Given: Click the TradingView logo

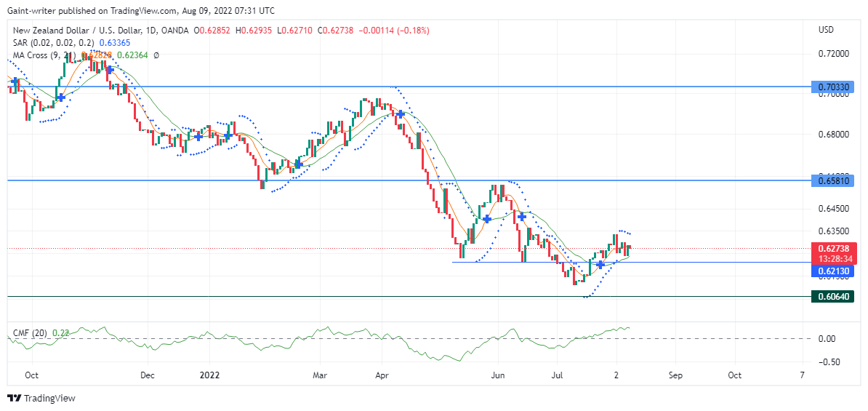Looking at the screenshot, I should click(x=41, y=398).
